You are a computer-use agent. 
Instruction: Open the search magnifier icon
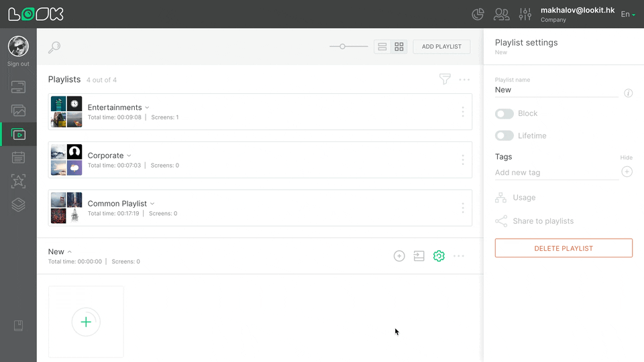tap(54, 47)
